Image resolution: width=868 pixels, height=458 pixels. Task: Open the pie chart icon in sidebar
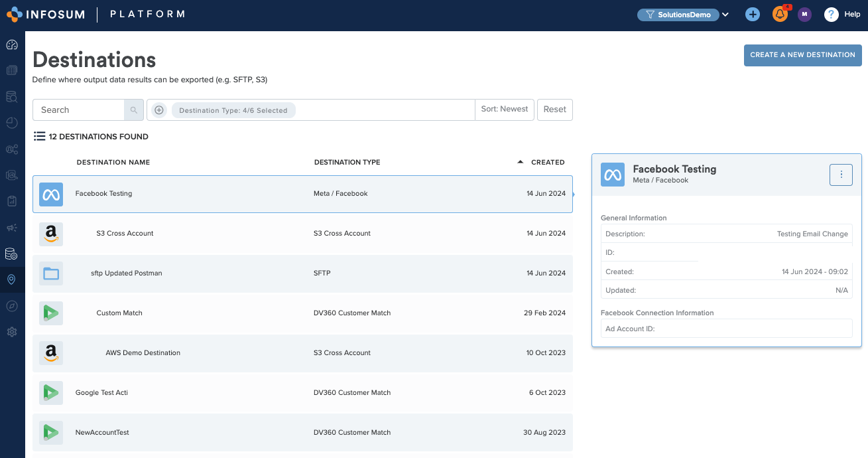(x=12, y=123)
